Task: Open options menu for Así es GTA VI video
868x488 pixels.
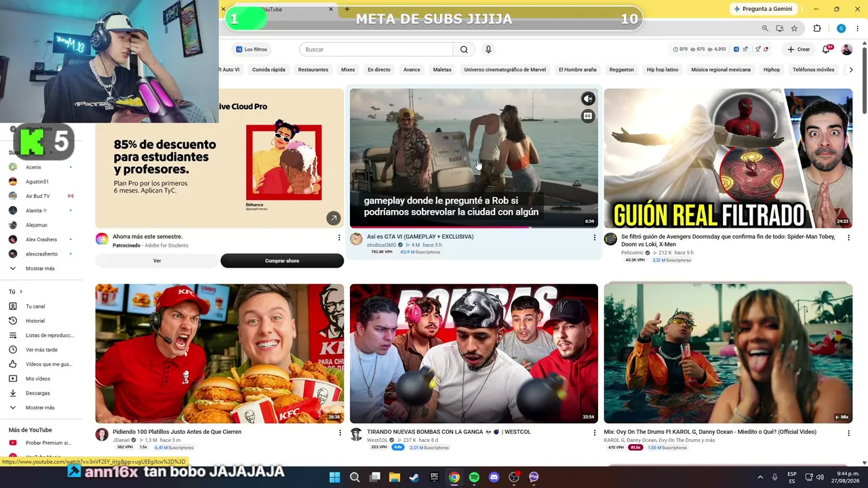Action: [x=594, y=238]
